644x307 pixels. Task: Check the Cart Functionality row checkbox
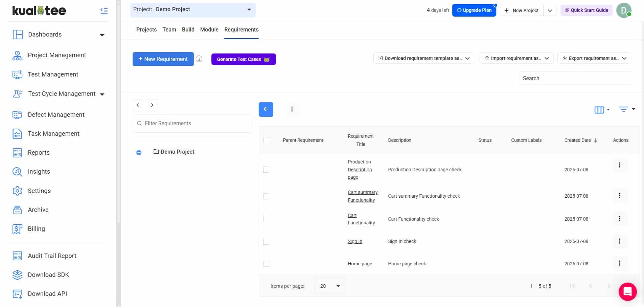[x=266, y=219]
